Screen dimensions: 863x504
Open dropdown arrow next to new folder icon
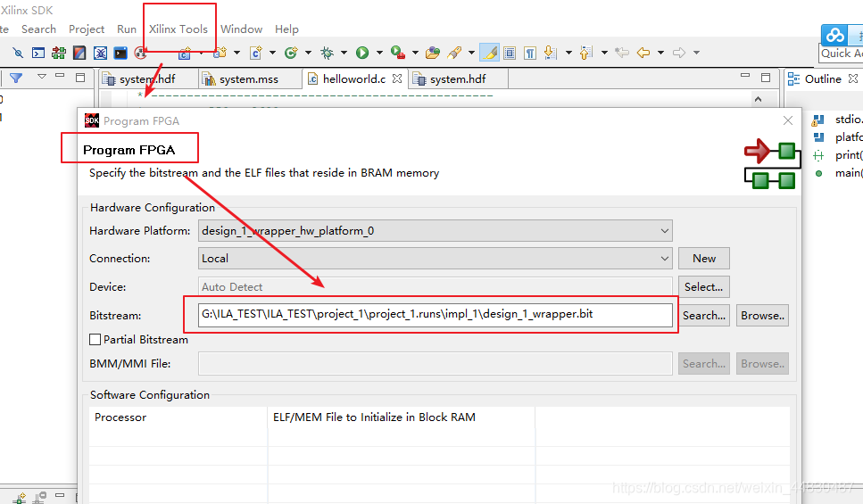237,53
